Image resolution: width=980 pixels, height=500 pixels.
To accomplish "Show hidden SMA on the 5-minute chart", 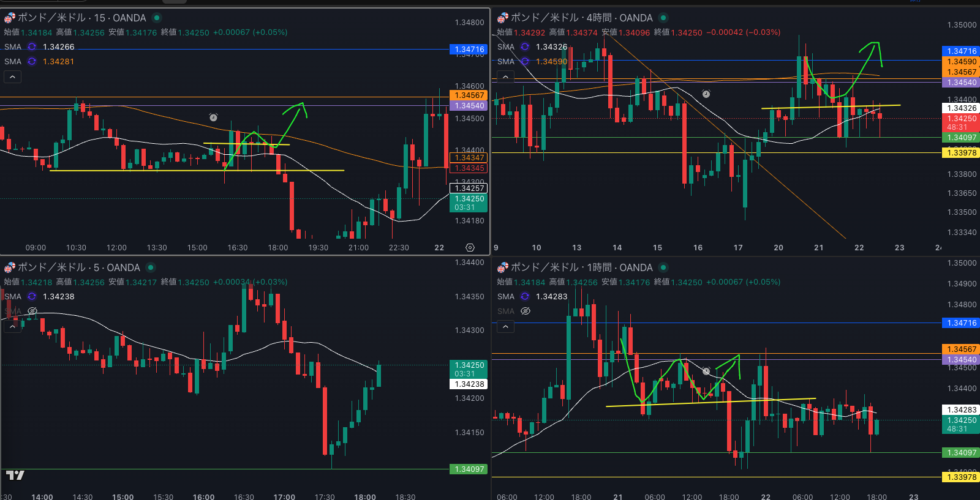I will tap(32, 312).
